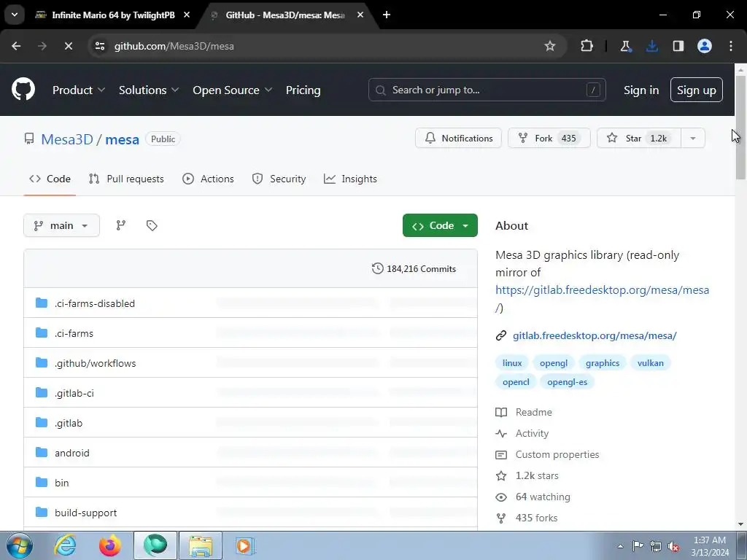Show Chrome downloads icon
This screenshot has height=560, width=747.
click(651, 46)
